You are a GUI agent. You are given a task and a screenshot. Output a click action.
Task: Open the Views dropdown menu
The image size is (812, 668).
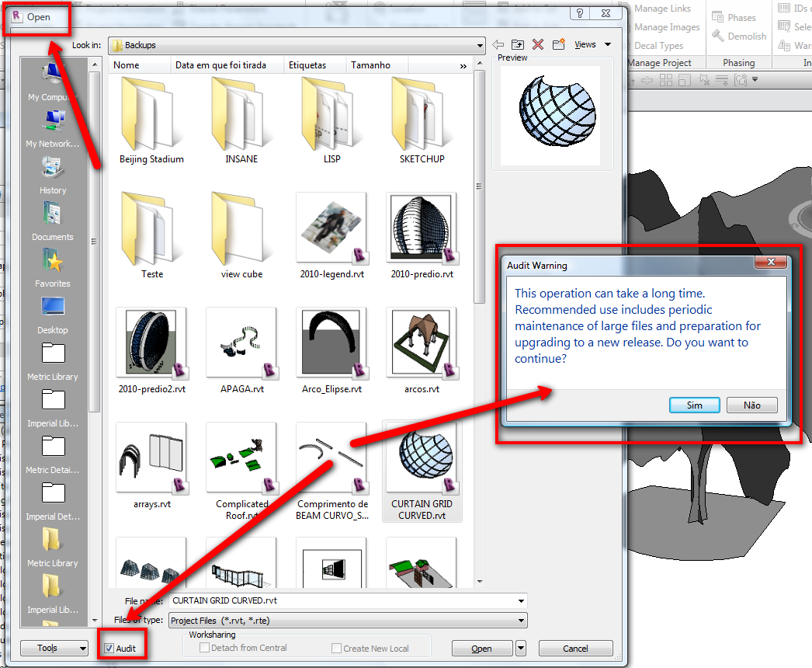coord(593,44)
